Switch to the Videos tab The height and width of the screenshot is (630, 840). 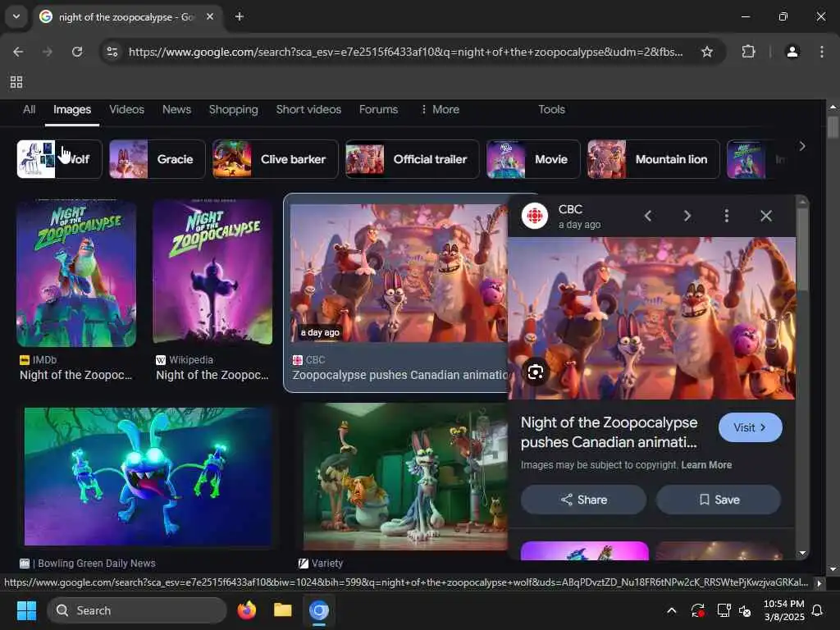point(127,109)
